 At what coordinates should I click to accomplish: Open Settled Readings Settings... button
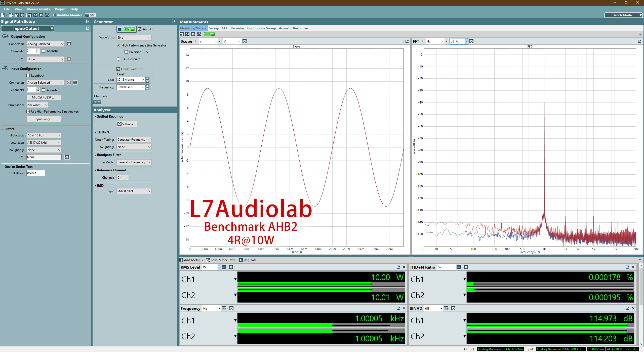[127, 124]
